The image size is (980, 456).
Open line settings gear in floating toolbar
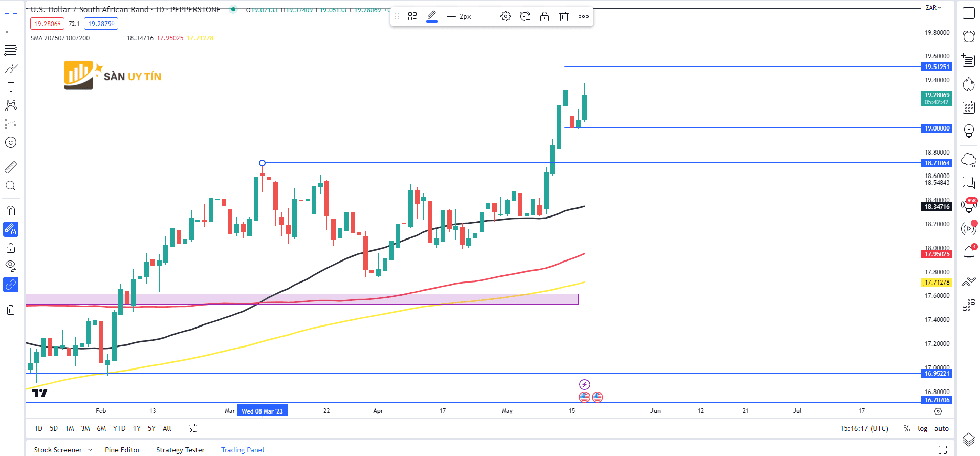point(506,17)
